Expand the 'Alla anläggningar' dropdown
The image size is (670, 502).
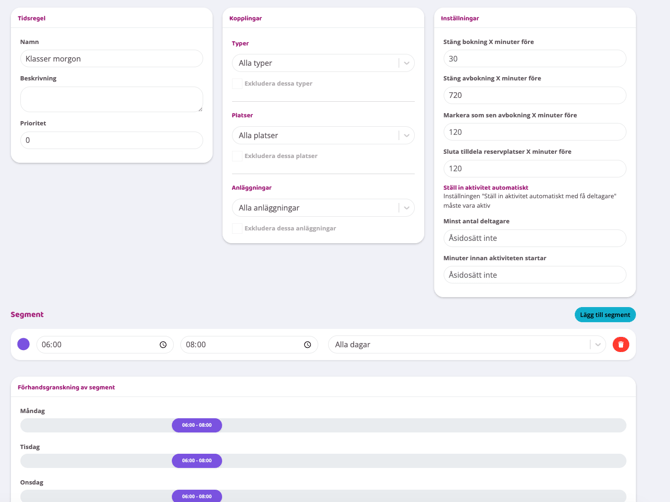coord(406,208)
